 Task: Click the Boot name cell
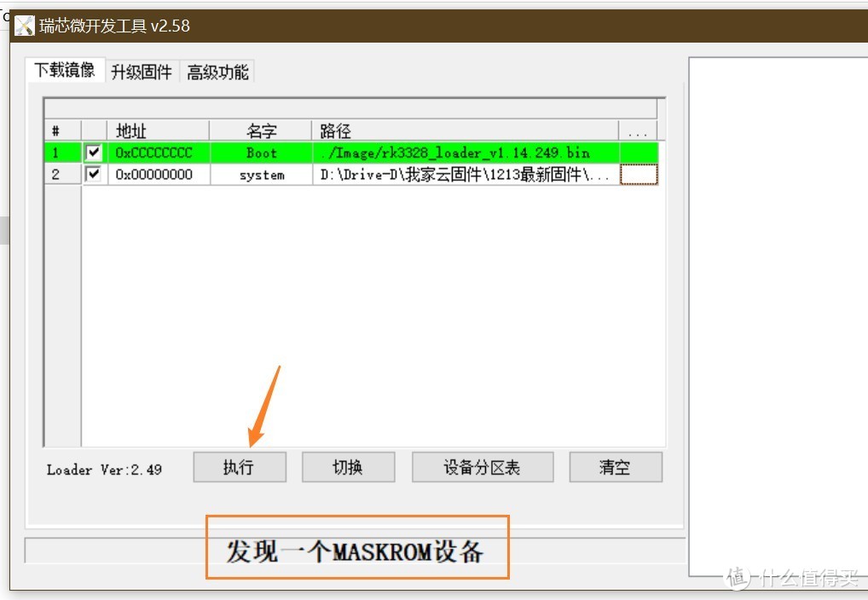[261, 153]
